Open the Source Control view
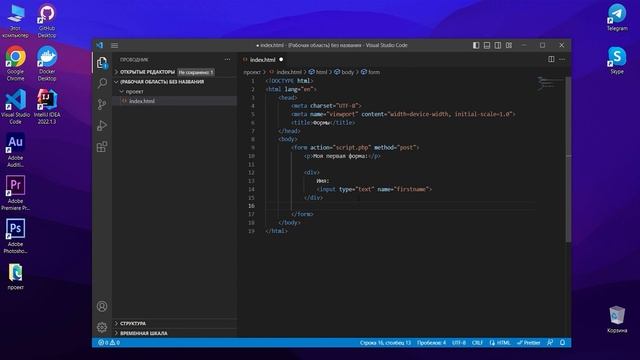Screen dimensions: 640x360 (102, 104)
